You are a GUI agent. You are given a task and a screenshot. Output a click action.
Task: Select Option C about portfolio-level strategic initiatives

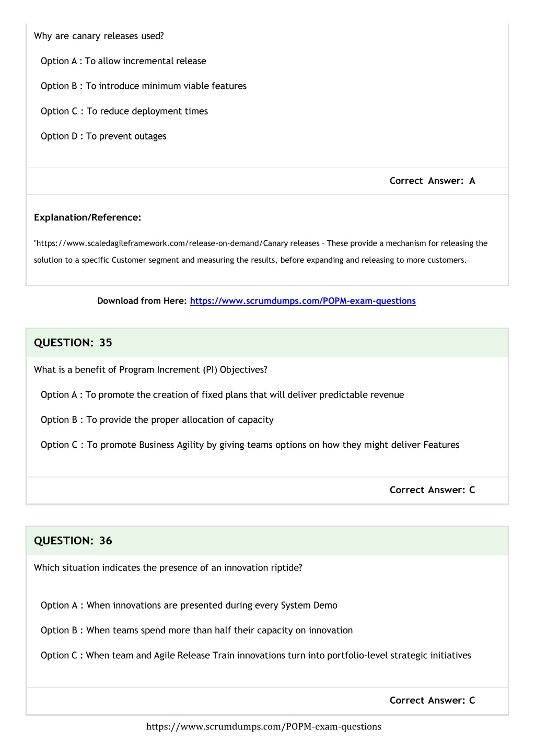tap(256, 656)
